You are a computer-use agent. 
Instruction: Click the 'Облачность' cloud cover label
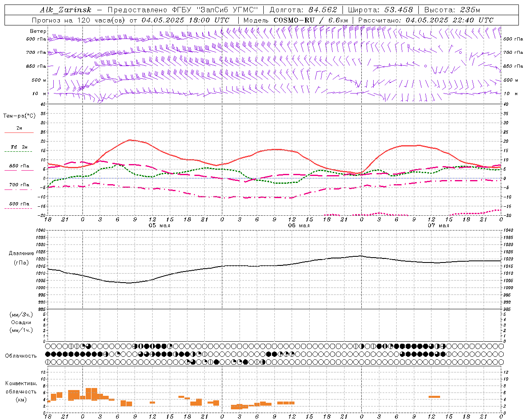click(x=21, y=356)
